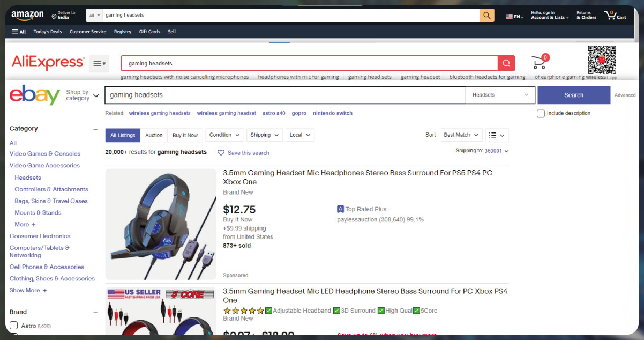
Task: Collapse the Category section
Action: tap(95, 129)
